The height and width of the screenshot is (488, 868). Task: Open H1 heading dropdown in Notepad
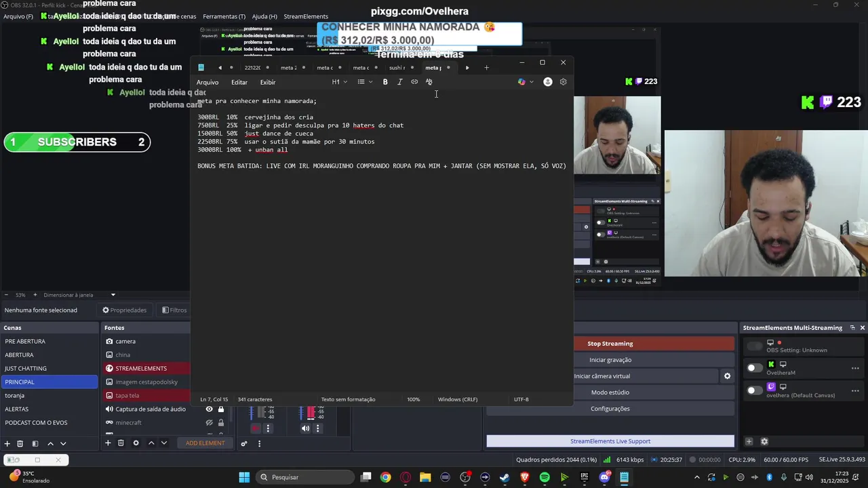click(x=340, y=82)
